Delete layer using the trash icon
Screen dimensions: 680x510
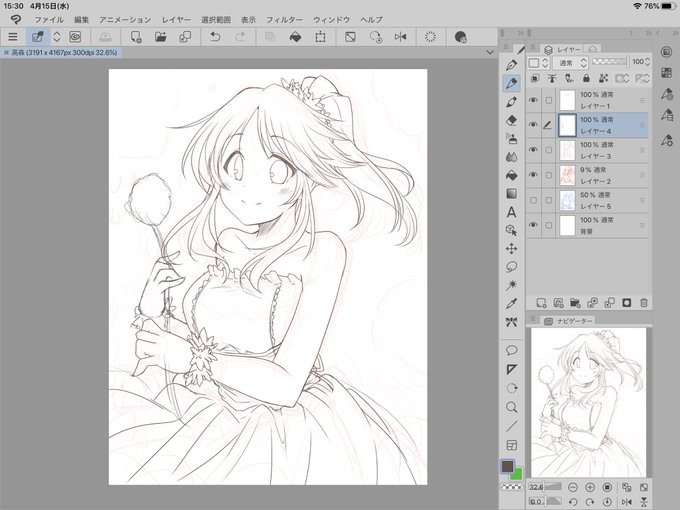click(644, 303)
